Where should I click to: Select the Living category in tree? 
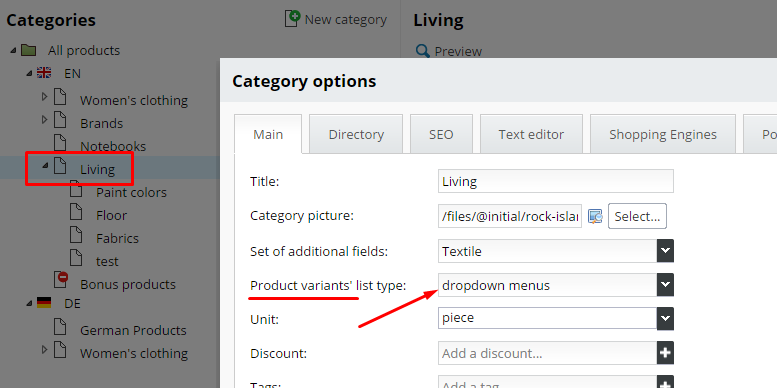pyautogui.click(x=98, y=169)
